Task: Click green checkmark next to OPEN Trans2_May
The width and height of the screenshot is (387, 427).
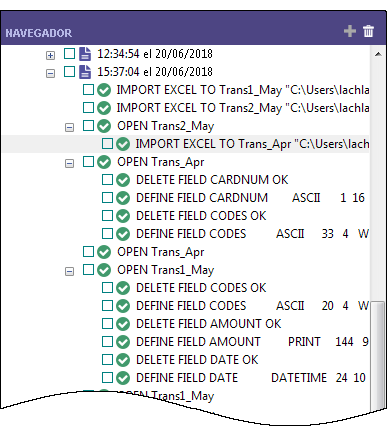Action: click(104, 126)
